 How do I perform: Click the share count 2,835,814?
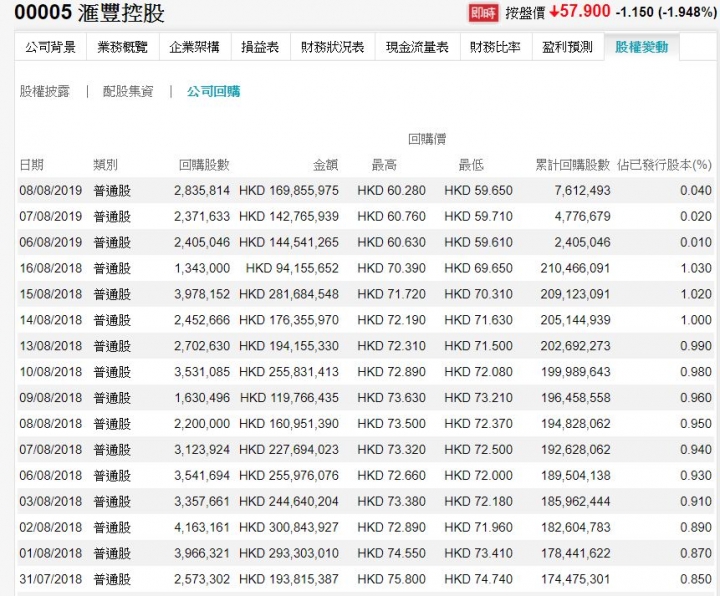(202, 191)
